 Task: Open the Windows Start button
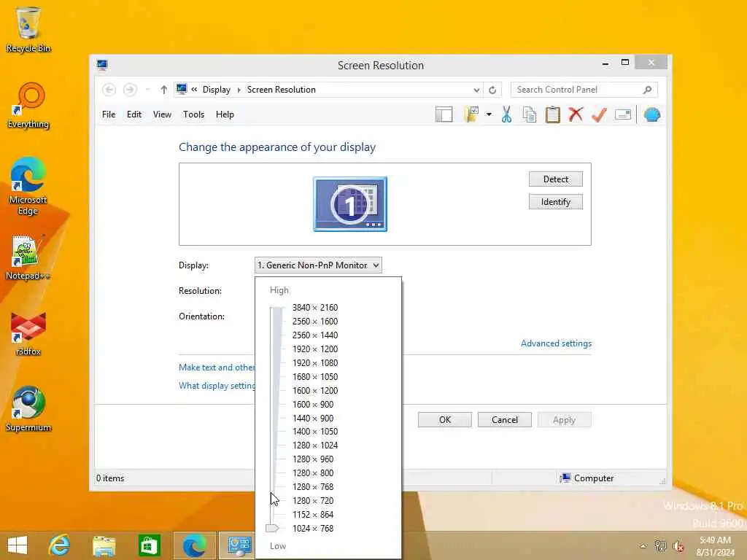[x=18, y=545]
